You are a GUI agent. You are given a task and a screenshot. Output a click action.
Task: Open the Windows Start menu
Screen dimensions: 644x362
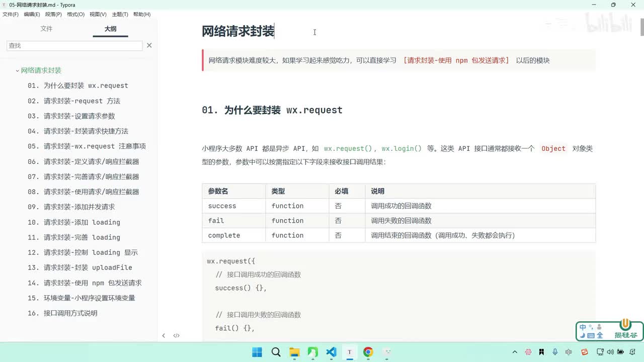tap(257, 352)
